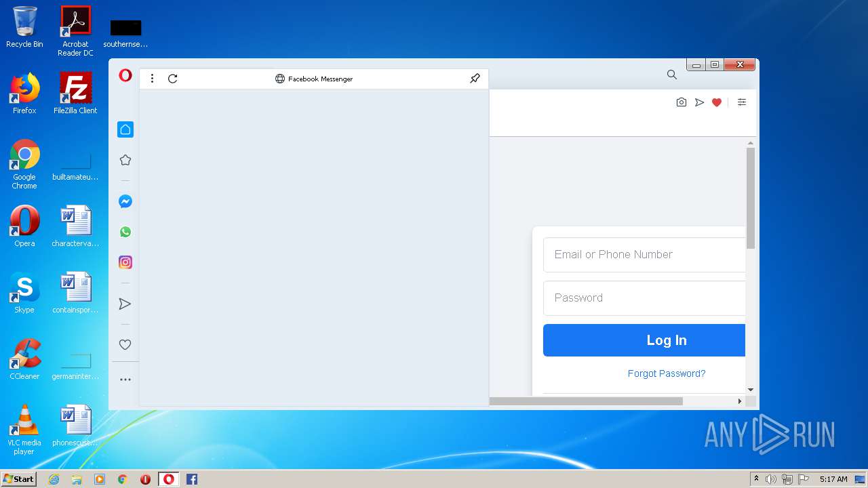The image size is (868, 488).
Task: Select the containspor... Word document
Action: click(x=75, y=293)
